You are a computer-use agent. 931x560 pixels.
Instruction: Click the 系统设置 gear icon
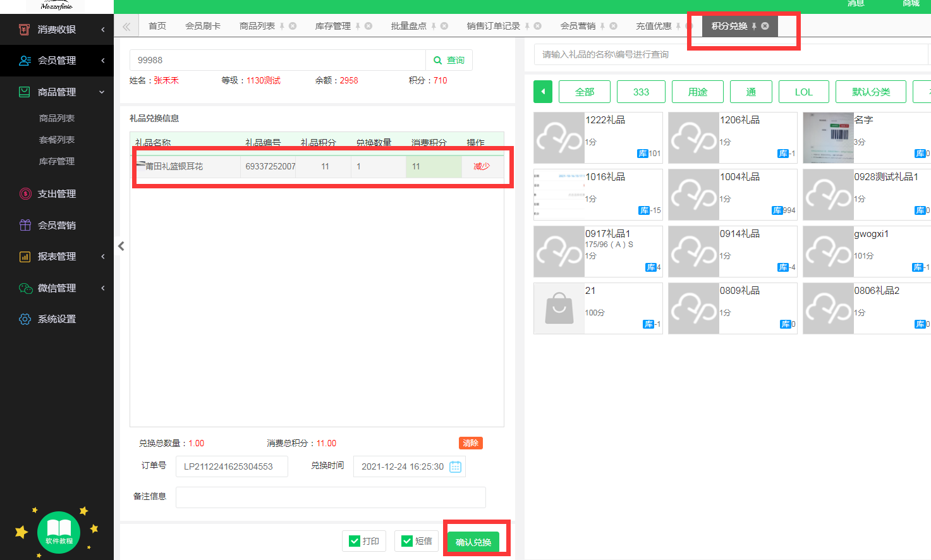[x=25, y=319]
